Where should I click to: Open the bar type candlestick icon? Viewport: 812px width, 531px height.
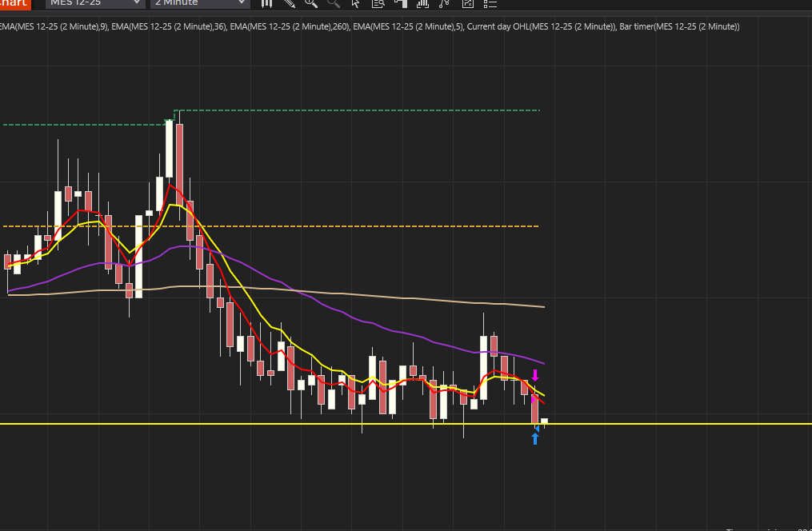coord(266,3)
